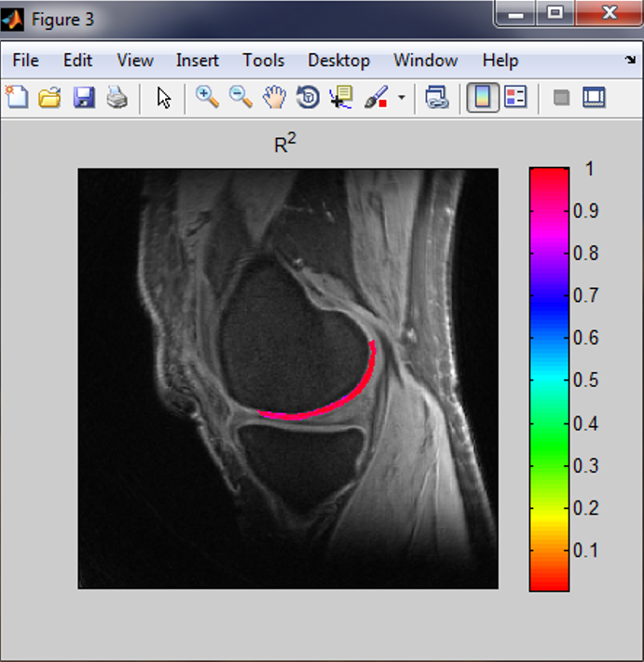Viewport: 644px width, 662px height.
Task: Select the Pan hand tool
Action: tap(274, 97)
